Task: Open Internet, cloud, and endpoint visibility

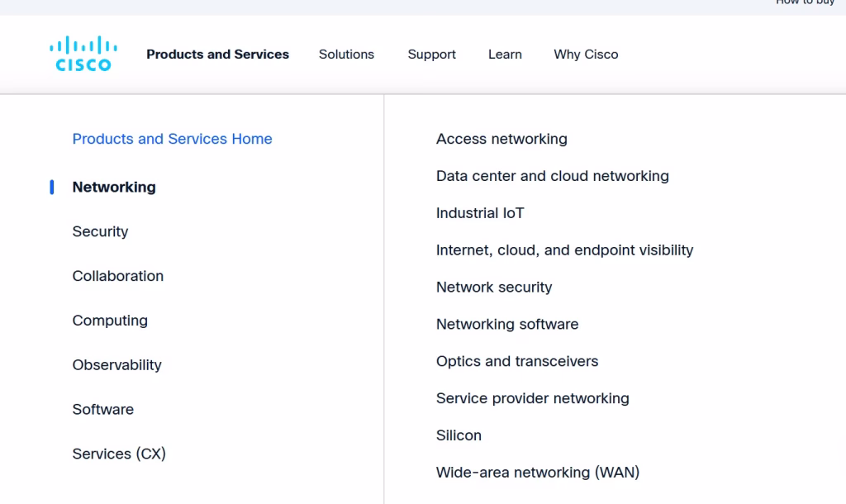Action: point(564,250)
